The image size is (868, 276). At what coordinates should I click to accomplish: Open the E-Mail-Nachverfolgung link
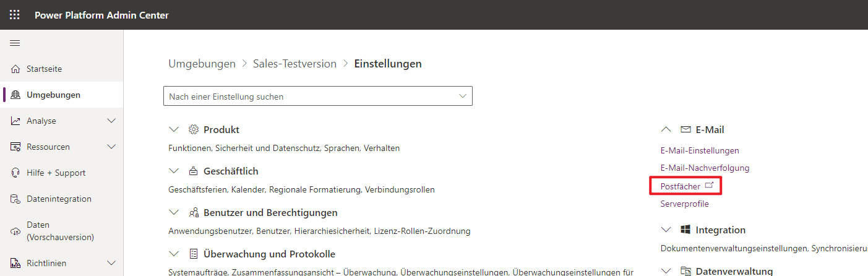tap(705, 168)
